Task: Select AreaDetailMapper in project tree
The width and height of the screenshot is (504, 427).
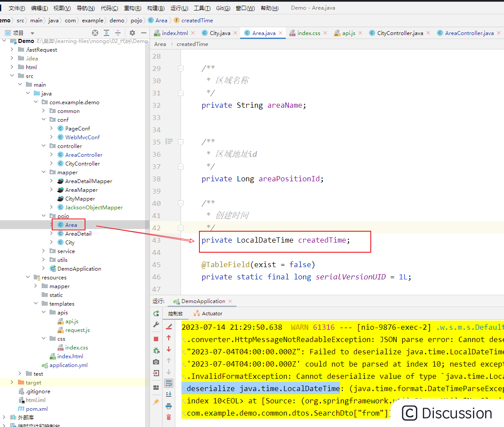Action: [89, 181]
